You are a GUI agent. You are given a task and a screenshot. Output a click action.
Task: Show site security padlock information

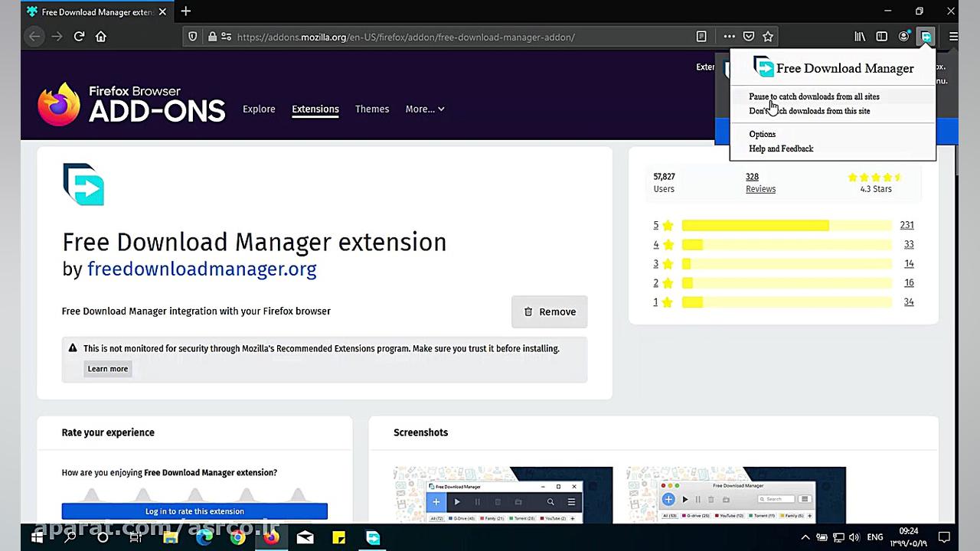coord(213,36)
